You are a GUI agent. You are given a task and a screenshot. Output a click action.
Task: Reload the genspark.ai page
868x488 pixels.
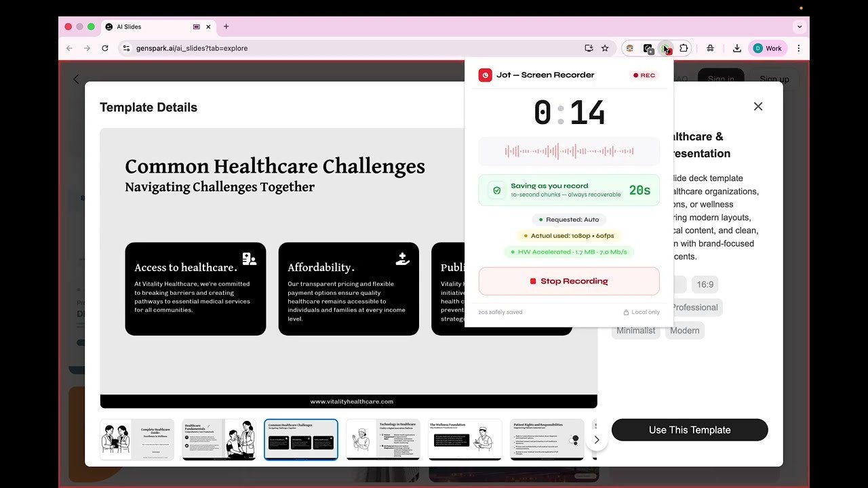[105, 48]
